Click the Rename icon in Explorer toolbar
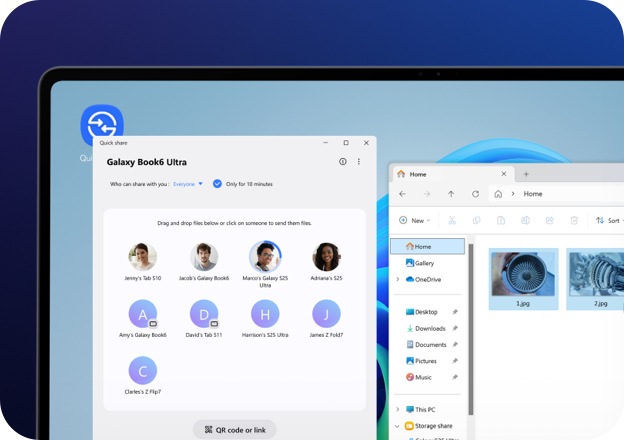This screenshot has width=624, height=440. pyautogui.click(x=525, y=220)
